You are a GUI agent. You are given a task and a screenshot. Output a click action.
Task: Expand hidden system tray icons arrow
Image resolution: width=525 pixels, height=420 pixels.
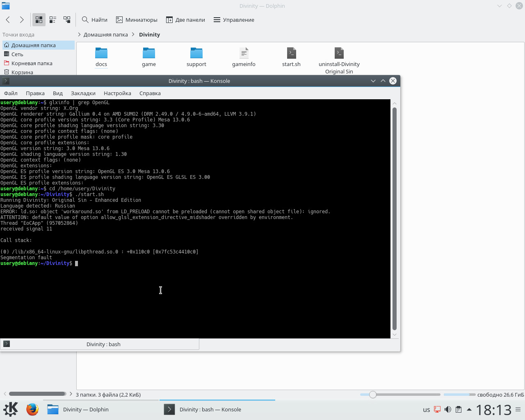[469, 409]
